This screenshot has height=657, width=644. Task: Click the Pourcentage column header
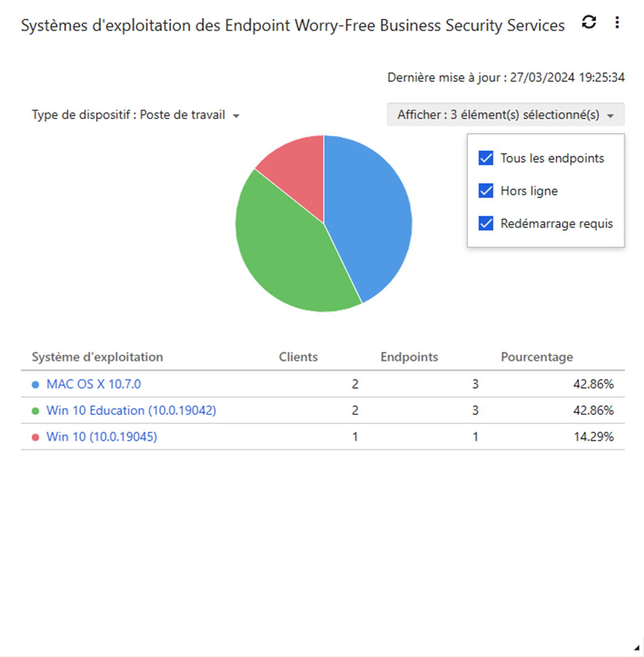click(536, 357)
